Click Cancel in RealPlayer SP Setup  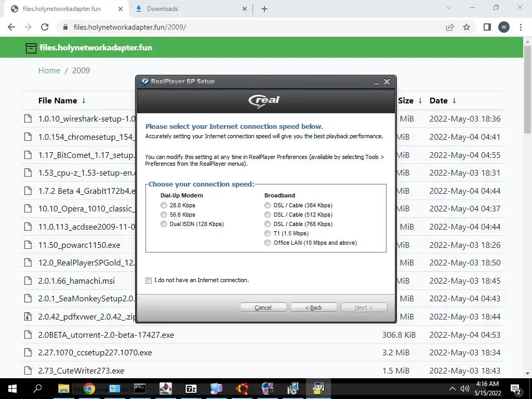(263, 308)
